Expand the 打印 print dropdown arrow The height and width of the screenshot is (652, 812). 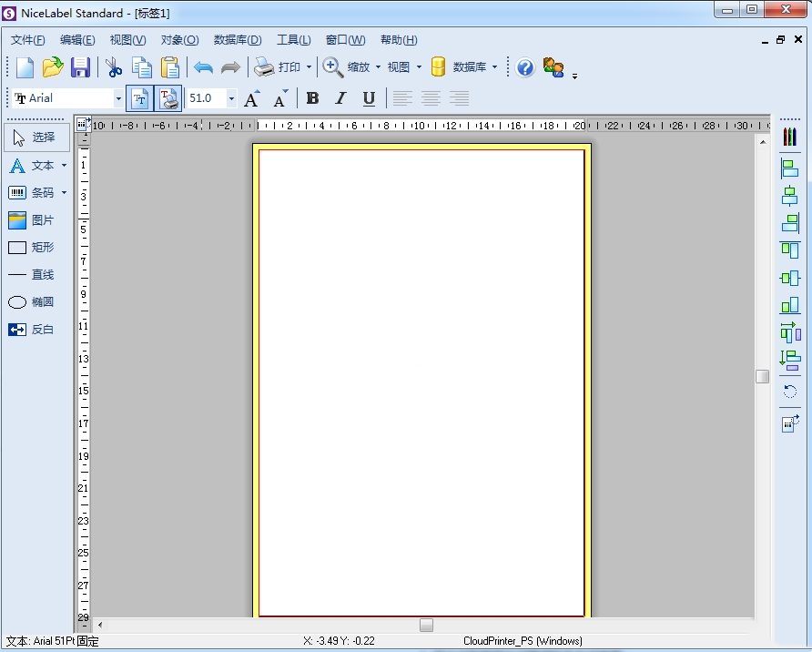[310, 67]
